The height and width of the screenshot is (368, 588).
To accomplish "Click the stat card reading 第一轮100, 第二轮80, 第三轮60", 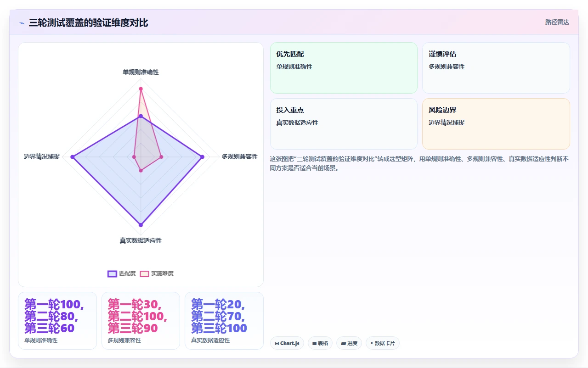I will click(57, 321).
